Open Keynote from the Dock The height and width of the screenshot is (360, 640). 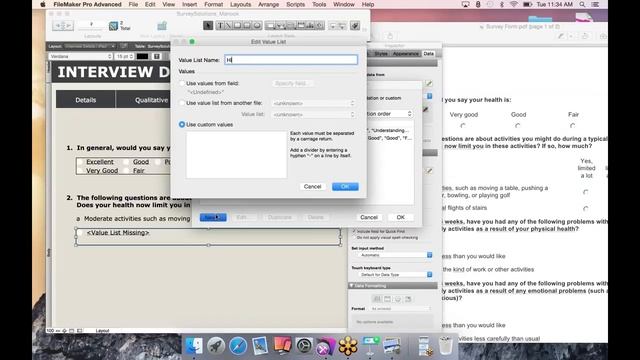coord(370,346)
